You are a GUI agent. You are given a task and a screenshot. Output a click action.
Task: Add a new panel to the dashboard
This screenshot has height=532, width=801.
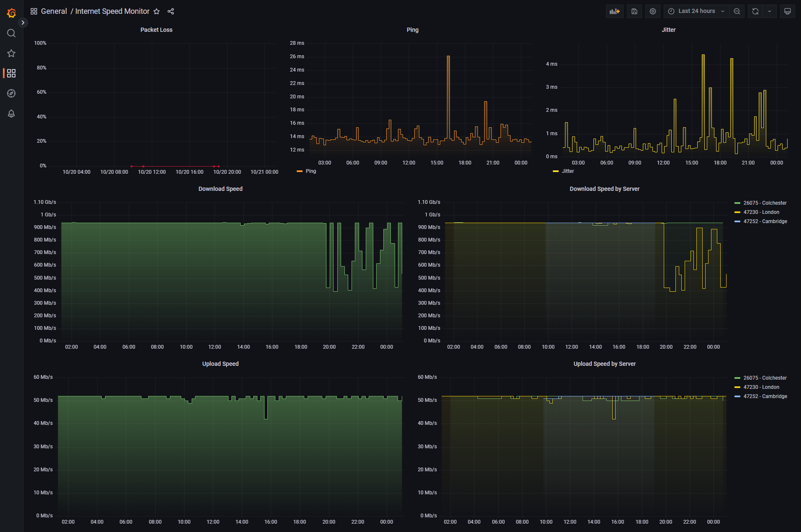(615, 11)
